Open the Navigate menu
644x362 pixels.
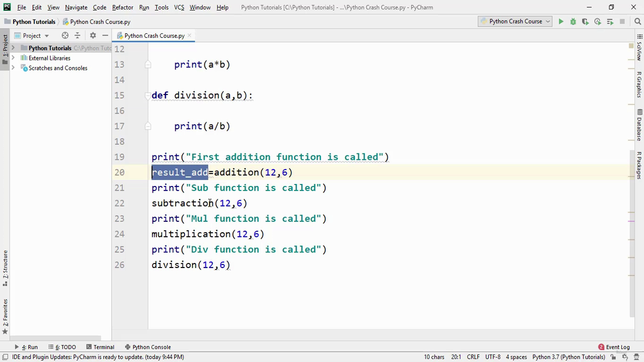point(76,8)
